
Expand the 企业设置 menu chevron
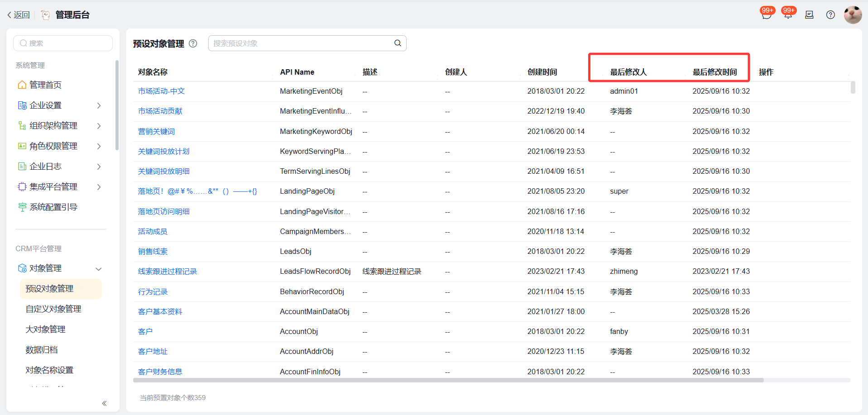point(99,105)
